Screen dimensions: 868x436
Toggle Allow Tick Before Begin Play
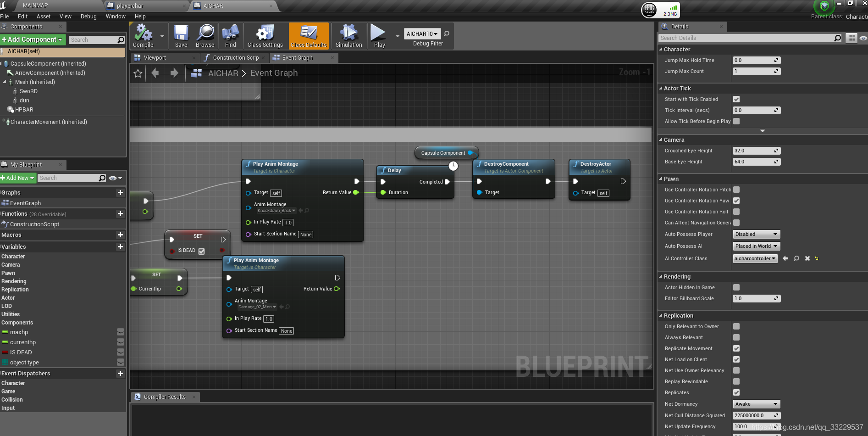pyautogui.click(x=736, y=121)
